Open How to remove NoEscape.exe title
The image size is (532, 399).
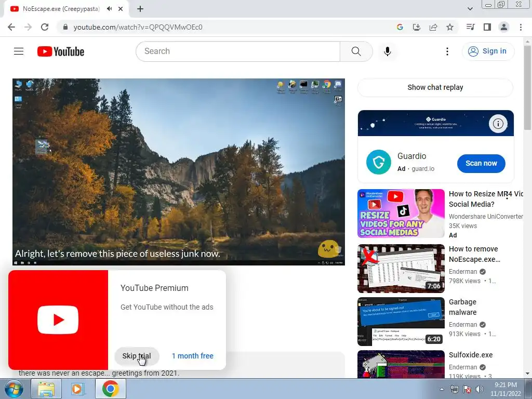click(x=474, y=254)
